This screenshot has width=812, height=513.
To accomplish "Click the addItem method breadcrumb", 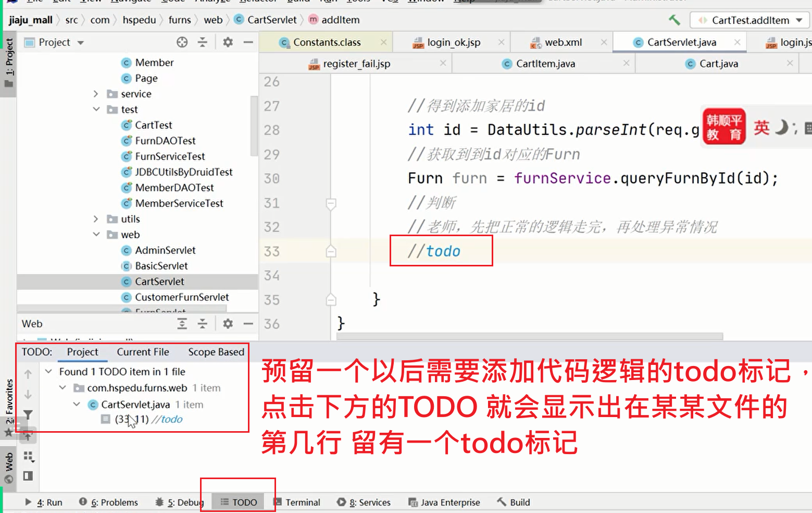I will tap(334, 20).
